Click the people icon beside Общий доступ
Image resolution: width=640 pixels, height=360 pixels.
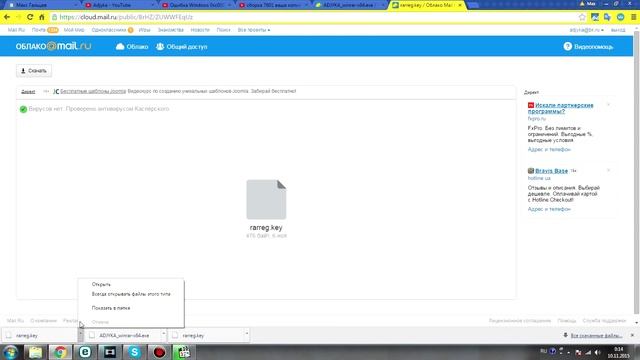(160, 47)
